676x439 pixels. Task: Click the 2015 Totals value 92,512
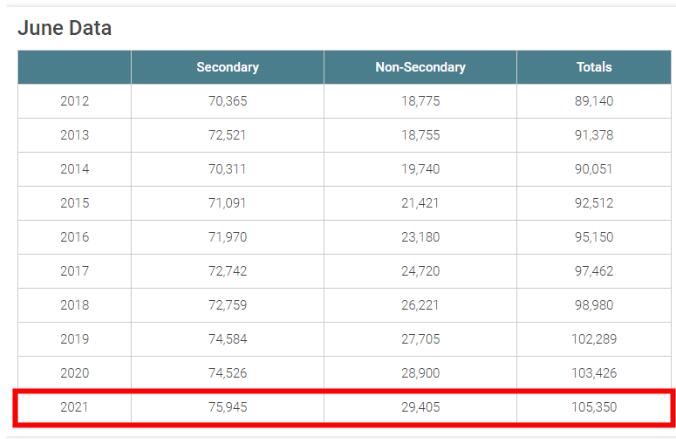pyautogui.click(x=594, y=203)
